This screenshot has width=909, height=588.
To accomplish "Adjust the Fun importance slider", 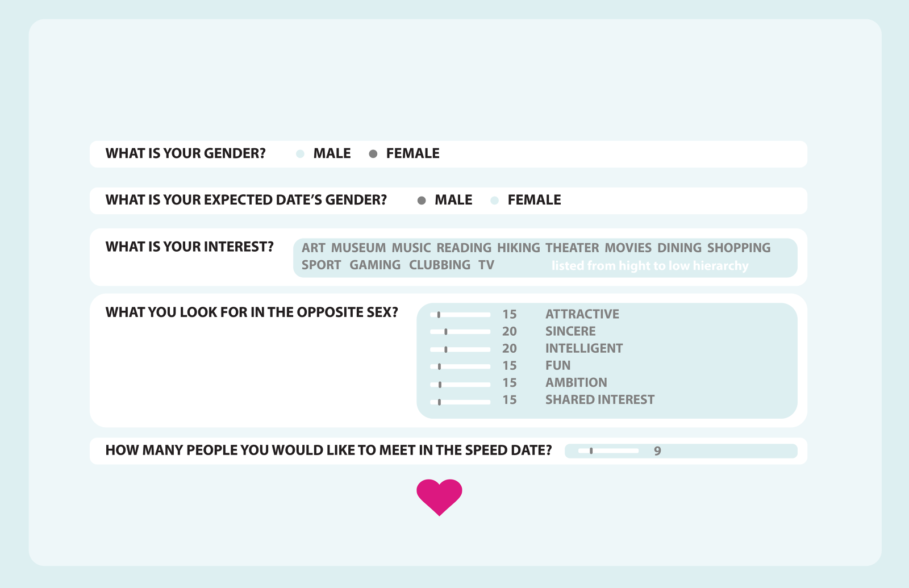I will click(x=439, y=366).
